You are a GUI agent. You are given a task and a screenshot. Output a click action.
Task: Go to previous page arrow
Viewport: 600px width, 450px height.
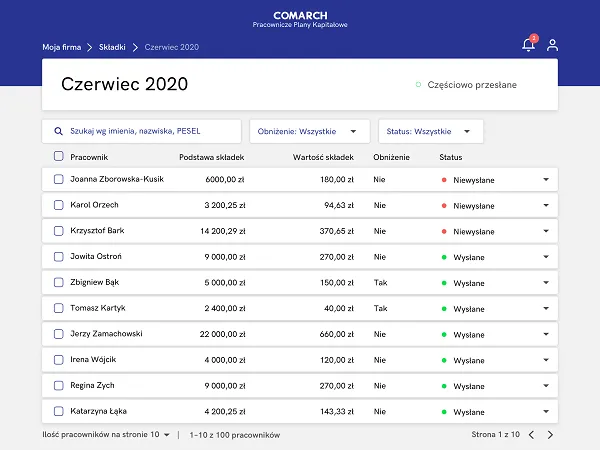tap(531, 435)
